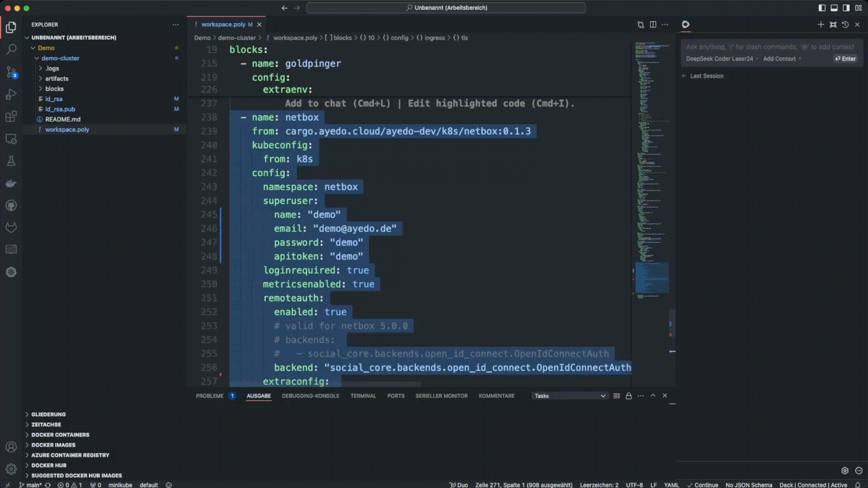868x488 pixels.
Task: Open README.md in the explorer
Action: pos(63,119)
